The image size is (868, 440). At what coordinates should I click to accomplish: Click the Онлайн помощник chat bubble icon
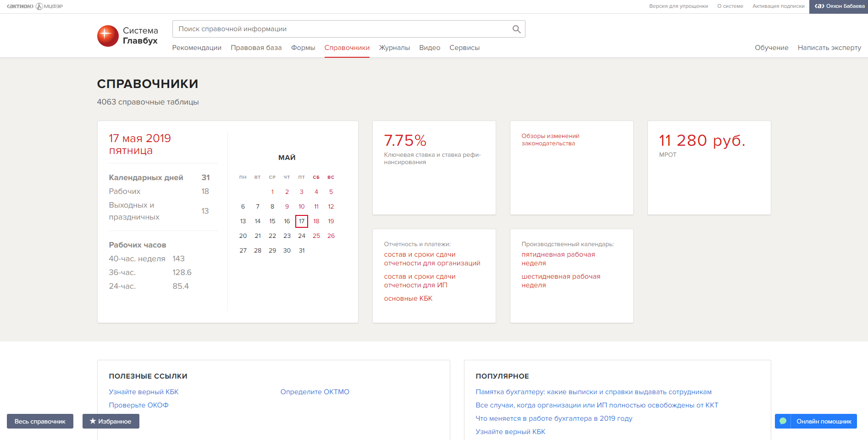[783, 421]
